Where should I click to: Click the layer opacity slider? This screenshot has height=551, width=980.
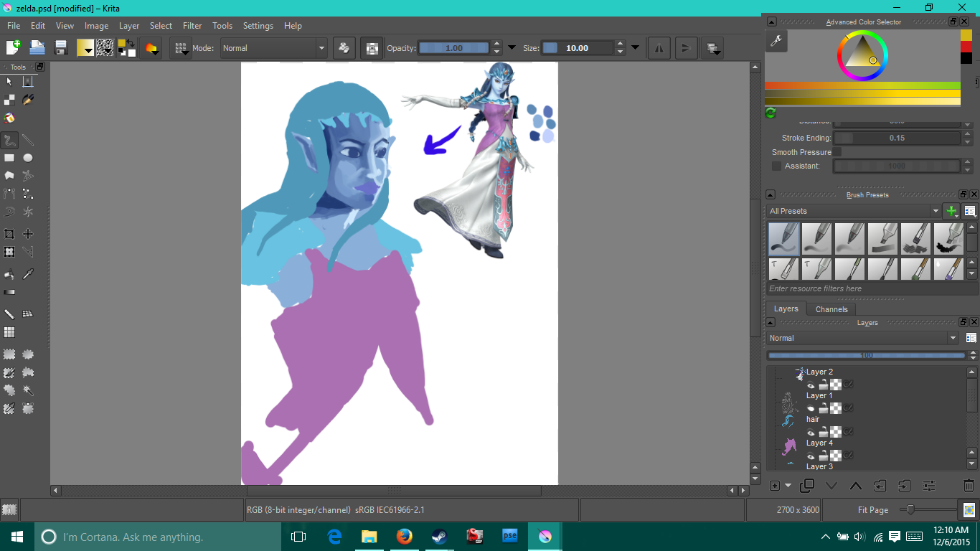coord(866,355)
